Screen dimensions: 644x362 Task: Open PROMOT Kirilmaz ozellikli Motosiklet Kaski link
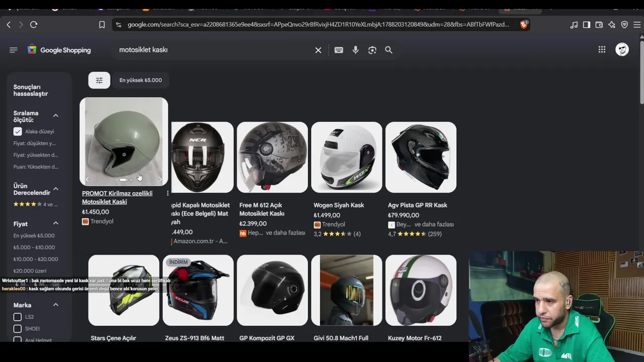point(117,198)
